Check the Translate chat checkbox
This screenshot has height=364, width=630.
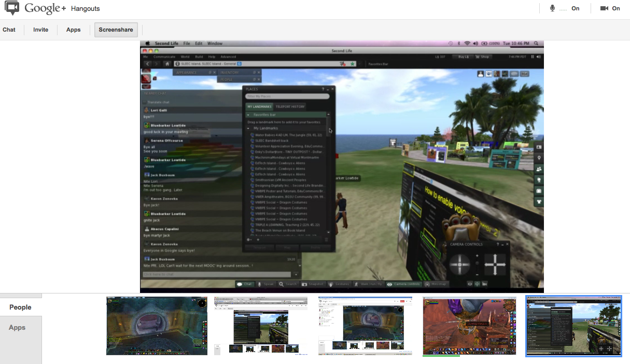[145, 103]
